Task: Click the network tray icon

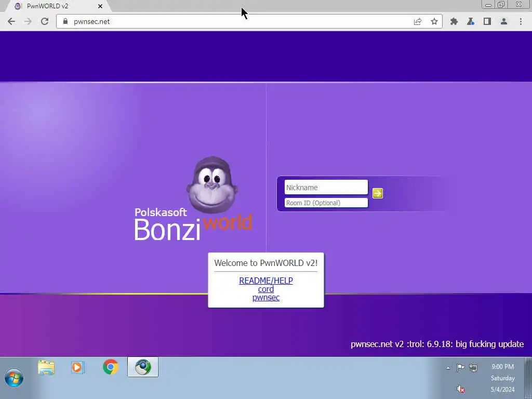Action: click(473, 368)
